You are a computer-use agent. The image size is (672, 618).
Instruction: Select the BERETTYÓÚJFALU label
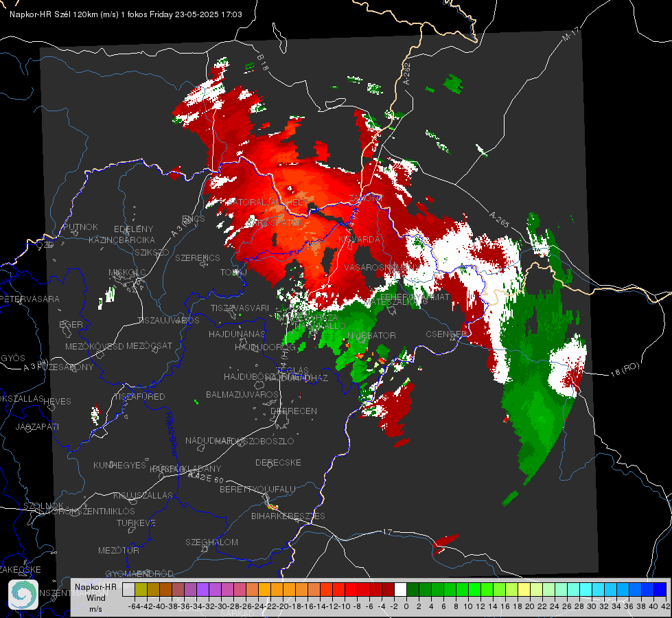(x=257, y=489)
